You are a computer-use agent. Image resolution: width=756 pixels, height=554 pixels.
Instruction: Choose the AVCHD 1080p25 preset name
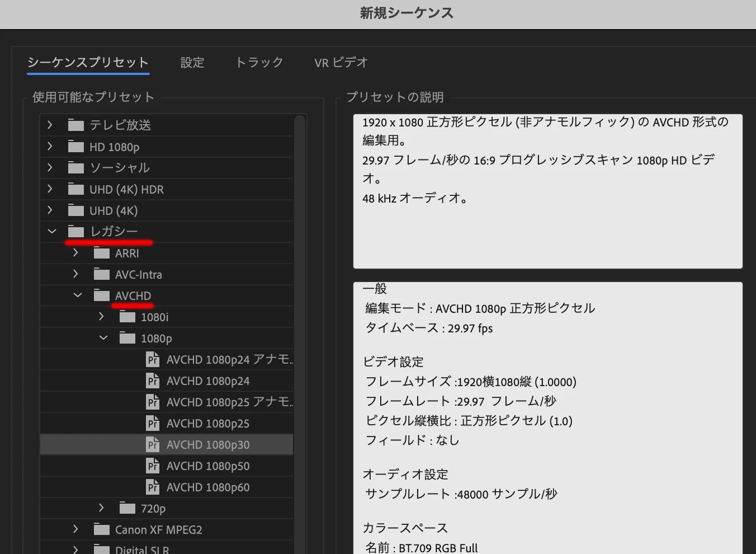(x=208, y=424)
